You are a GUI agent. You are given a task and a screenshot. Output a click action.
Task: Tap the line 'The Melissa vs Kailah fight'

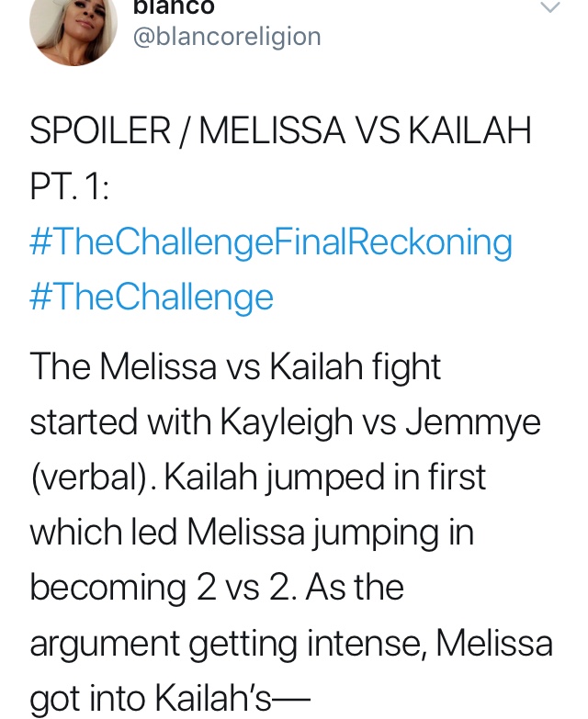(235, 367)
